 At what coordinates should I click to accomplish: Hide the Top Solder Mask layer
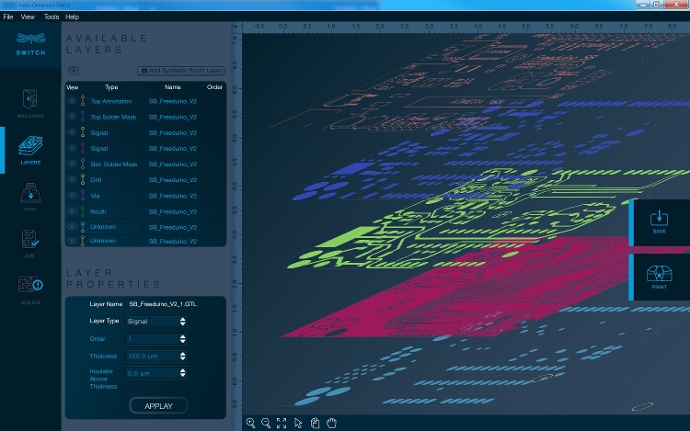click(71, 117)
